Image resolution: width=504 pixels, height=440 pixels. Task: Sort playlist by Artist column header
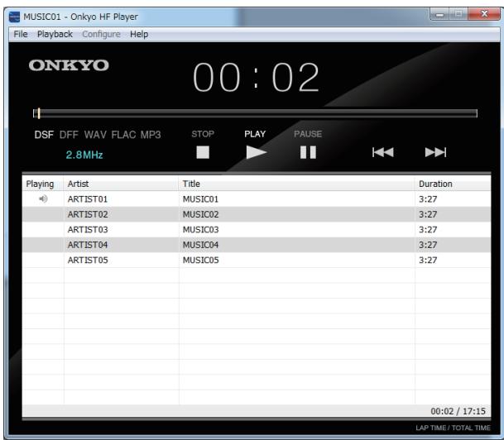pos(121,184)
